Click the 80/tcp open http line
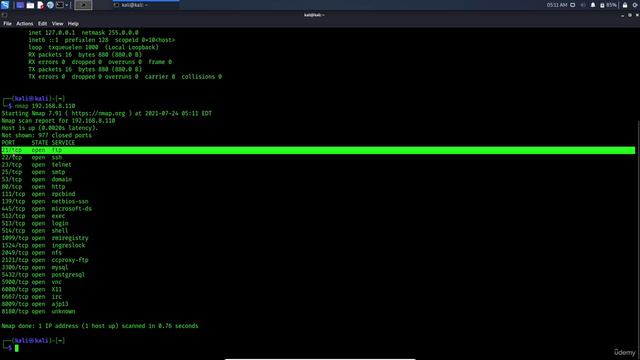640x360 pixels. click(33, 187)
